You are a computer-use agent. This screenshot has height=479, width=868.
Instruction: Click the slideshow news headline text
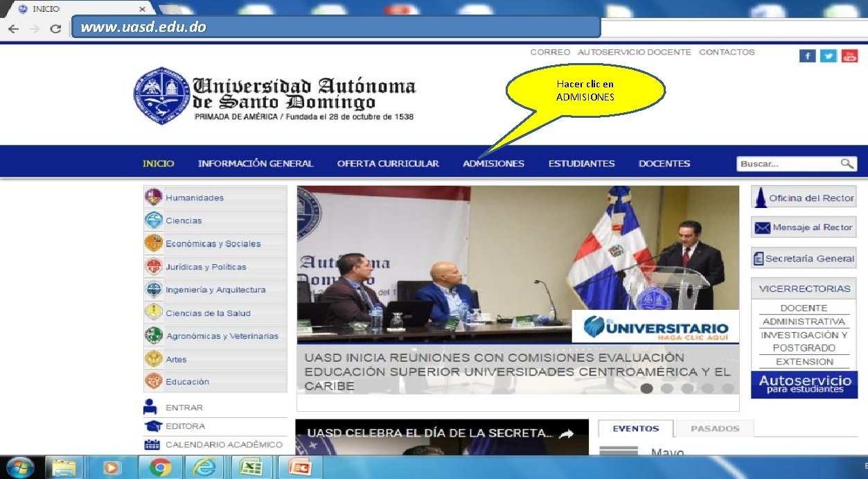[x=517, y=372]
